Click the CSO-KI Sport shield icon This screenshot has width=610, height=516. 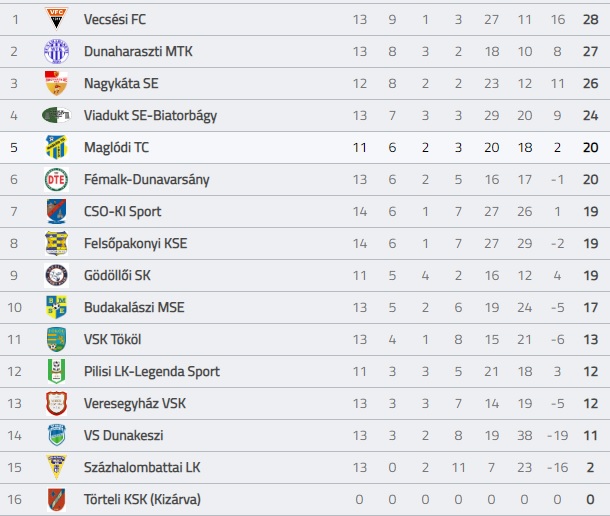pos(56,211)
